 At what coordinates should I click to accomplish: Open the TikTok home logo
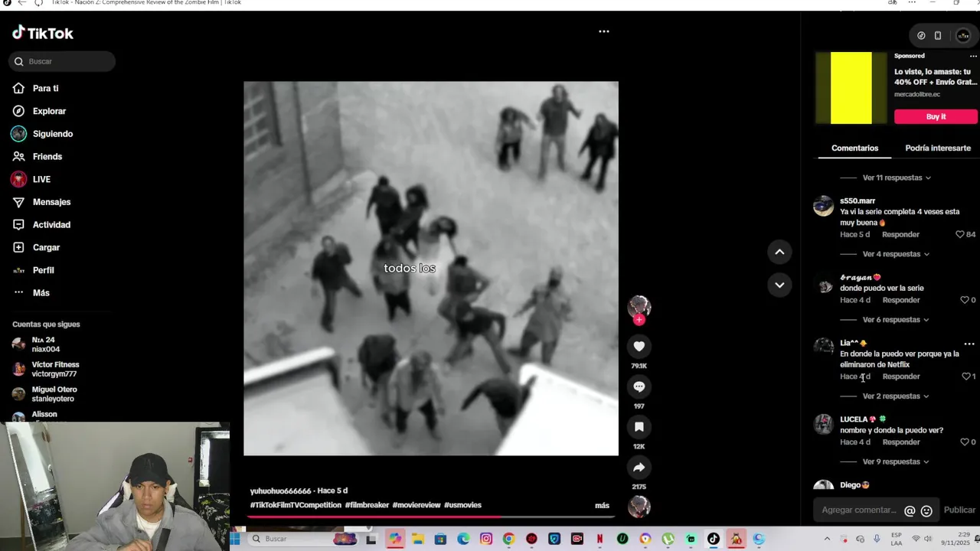43,33
